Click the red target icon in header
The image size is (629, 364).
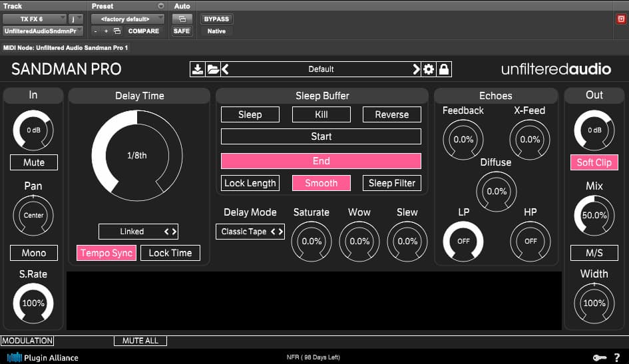[621, 19]
